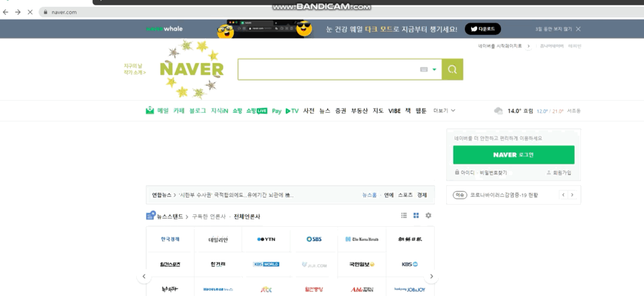The width and height of the screenshot is (644, 296).
Task: Click the 비밀번호찾기 link
Action: (493, 172)
